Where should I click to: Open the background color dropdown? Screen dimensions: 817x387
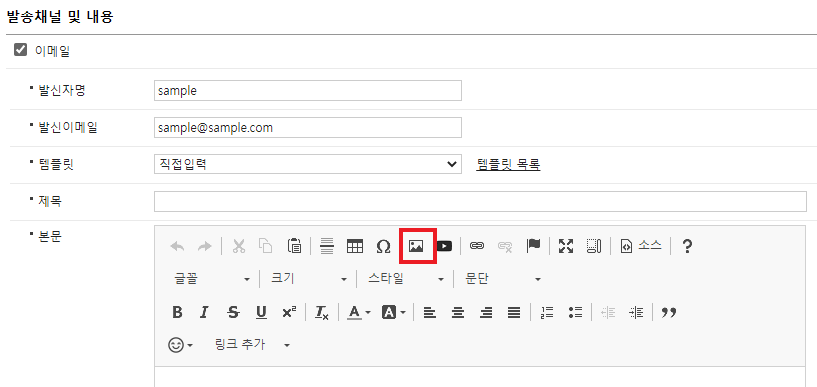pos(393,313)
